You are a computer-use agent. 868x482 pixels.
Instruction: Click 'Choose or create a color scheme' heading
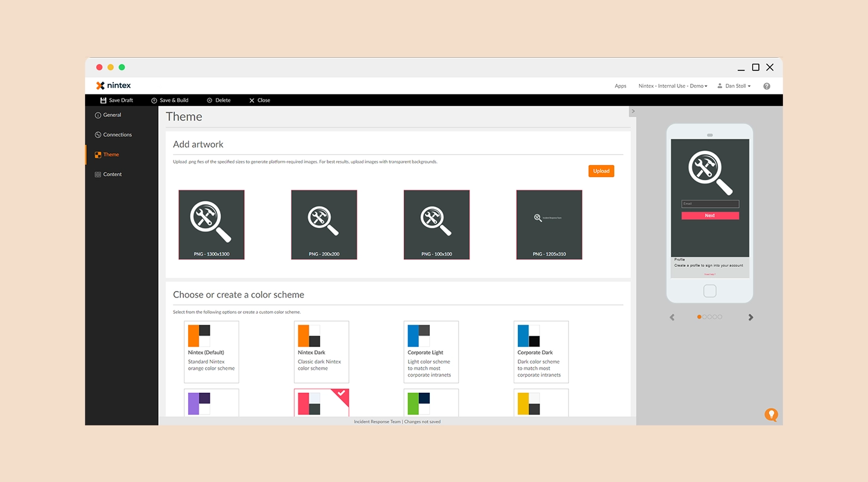click(239, 295)
